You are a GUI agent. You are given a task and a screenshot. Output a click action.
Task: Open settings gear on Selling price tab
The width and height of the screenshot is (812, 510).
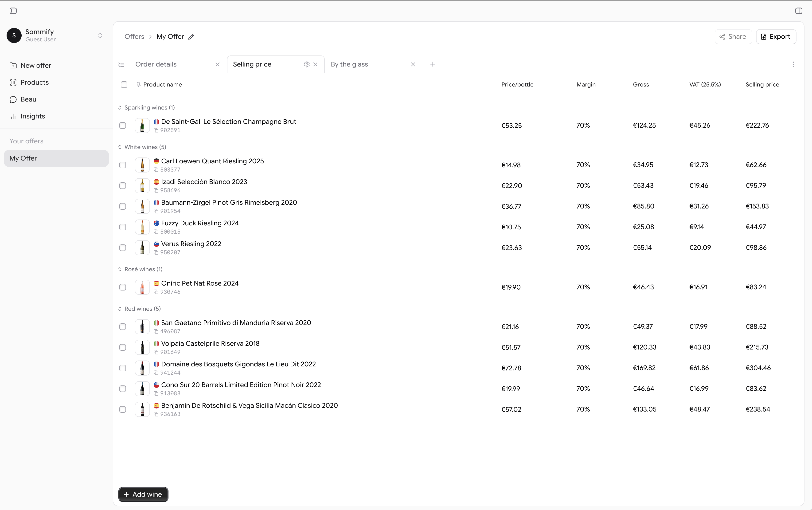click(307, 64)
